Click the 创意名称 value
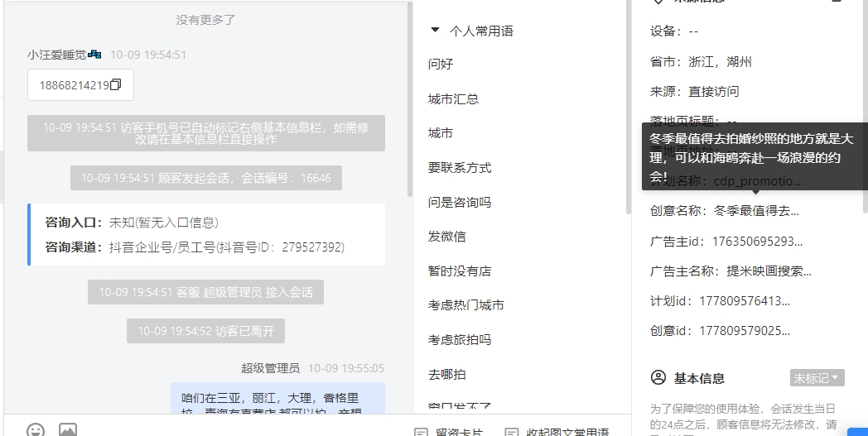 click(756, 211)
